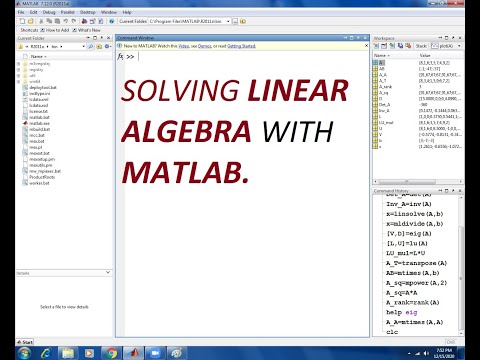Open Current Folder address bar dropdown
The height and width of the screenshot is (360, 480).
click(x=83, y=47)
